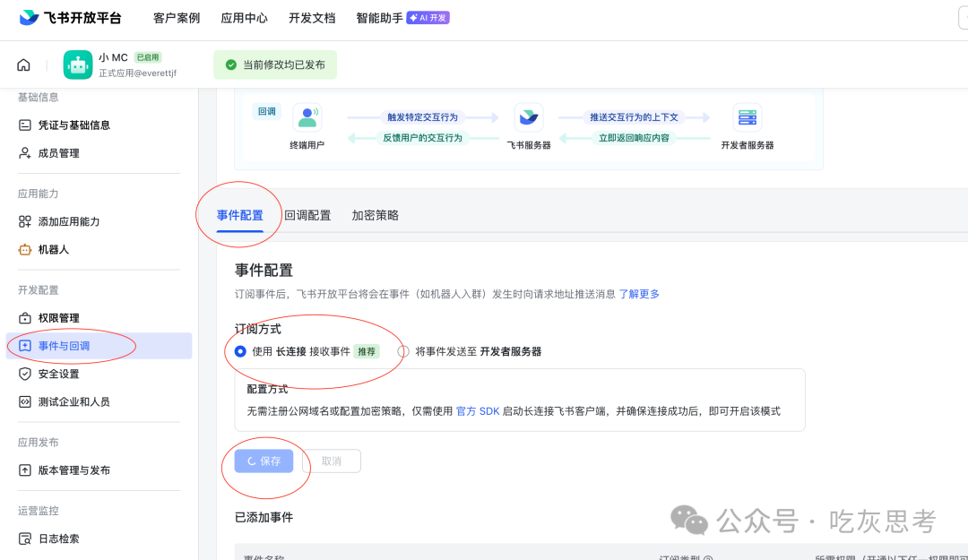Switch to the 回调配置 tab

(x=307, y=215)
